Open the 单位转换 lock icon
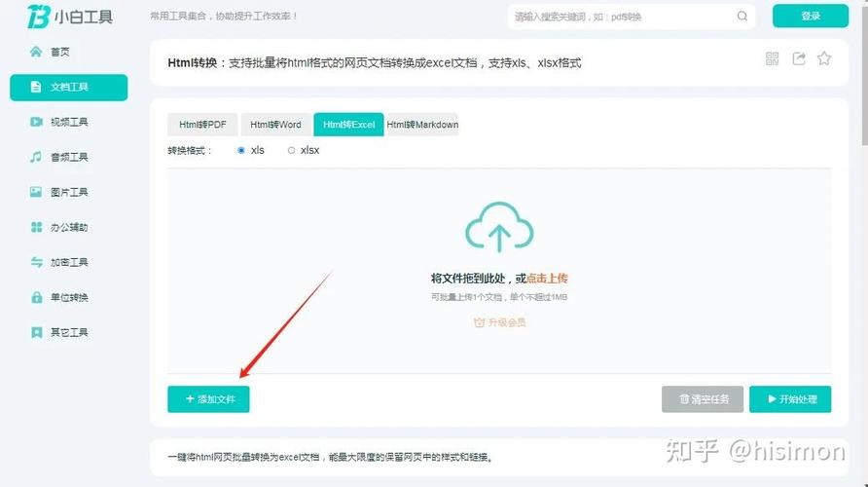This screenshot has width=868, height=487. coord(36,297)
